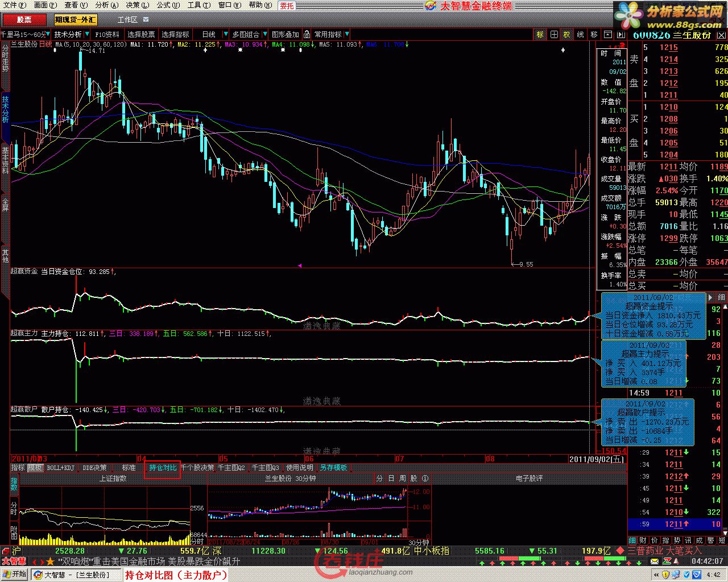The width and height of the screenshot is (728, 582).
Task: Click the 电子股评 panel header
Action: (529, 479)
